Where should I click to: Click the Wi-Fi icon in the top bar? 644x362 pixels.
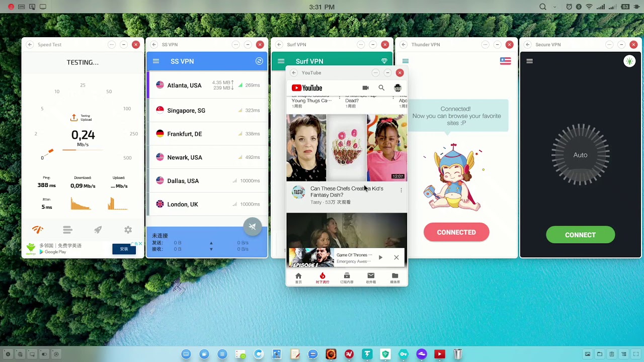(589, 7)
